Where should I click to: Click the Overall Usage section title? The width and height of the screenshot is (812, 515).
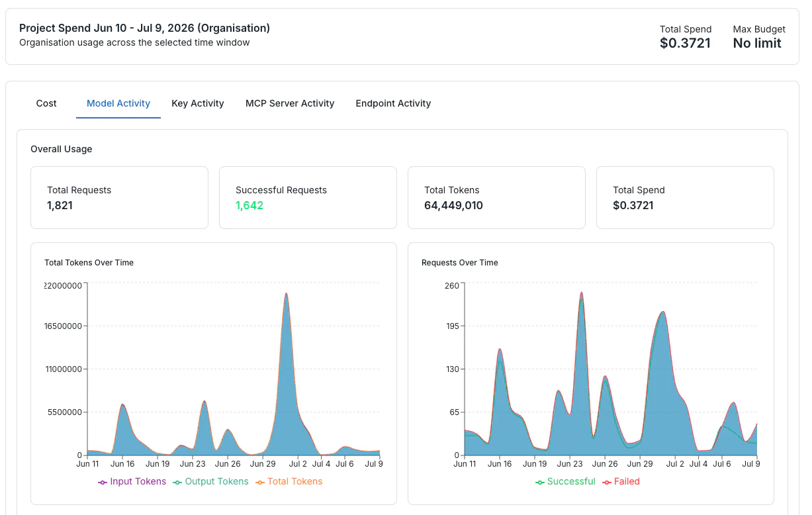(x=62, y=149)
